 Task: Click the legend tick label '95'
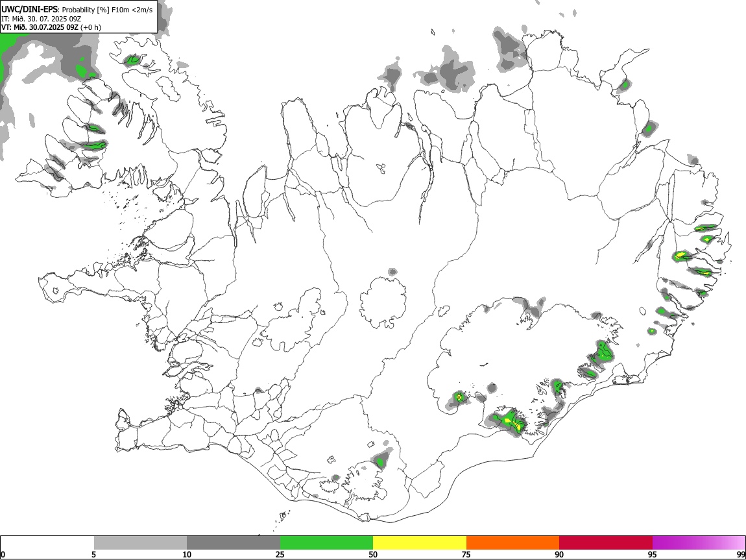(x=653, y=554)
